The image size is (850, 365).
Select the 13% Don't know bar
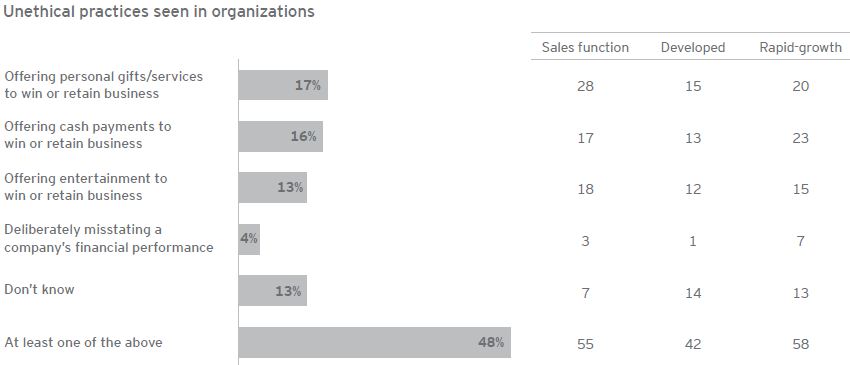click(x=273, y=291)
